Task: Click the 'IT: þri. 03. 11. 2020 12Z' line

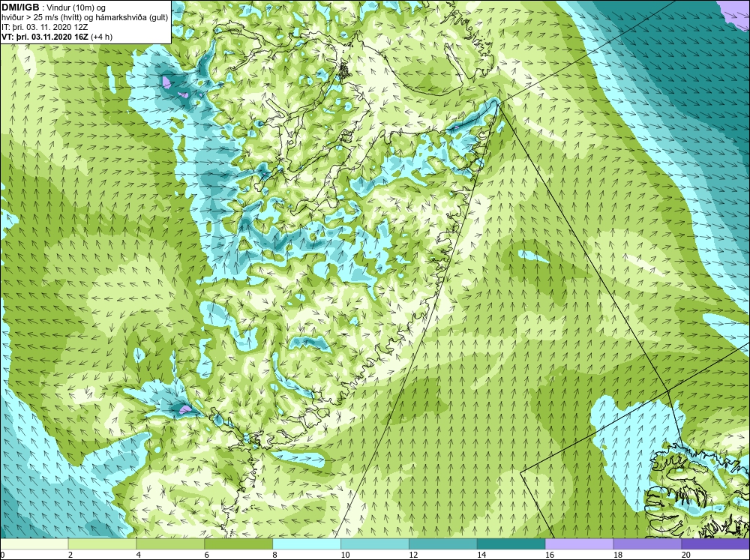Action: point(44,27)
